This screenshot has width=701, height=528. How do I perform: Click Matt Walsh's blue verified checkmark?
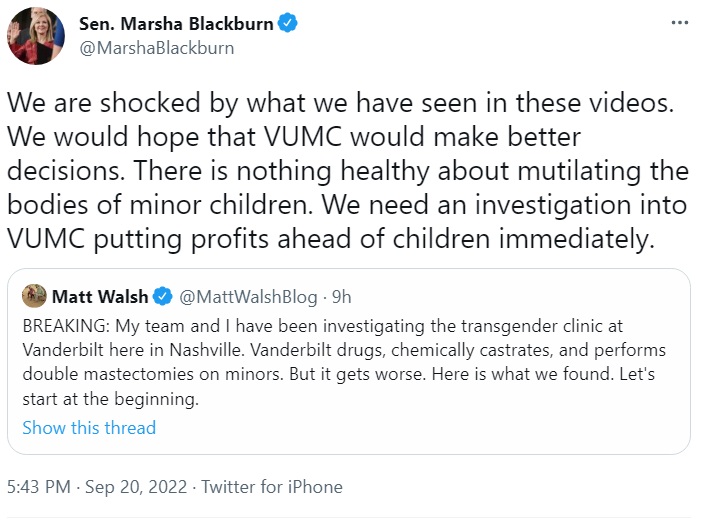[165, 296]
